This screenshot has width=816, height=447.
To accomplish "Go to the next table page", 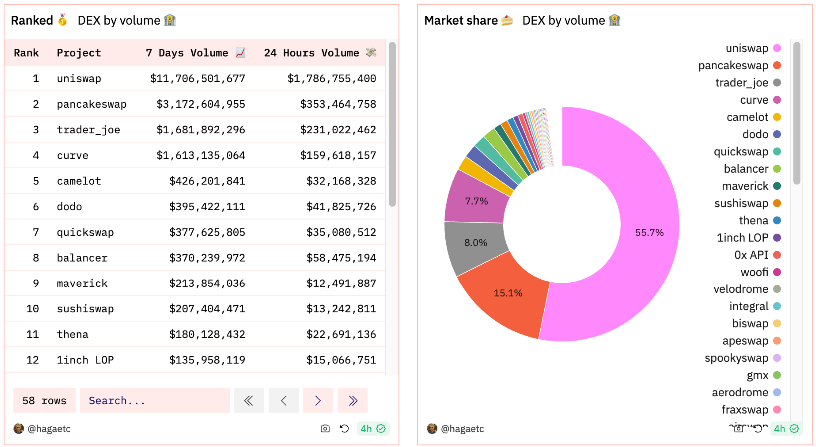I will coord(318,400).
